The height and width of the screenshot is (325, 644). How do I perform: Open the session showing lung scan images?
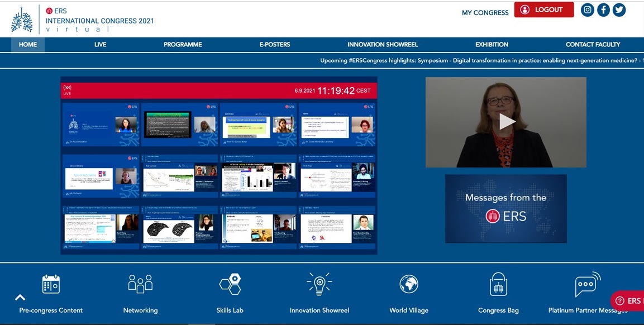tap(179, 227)
